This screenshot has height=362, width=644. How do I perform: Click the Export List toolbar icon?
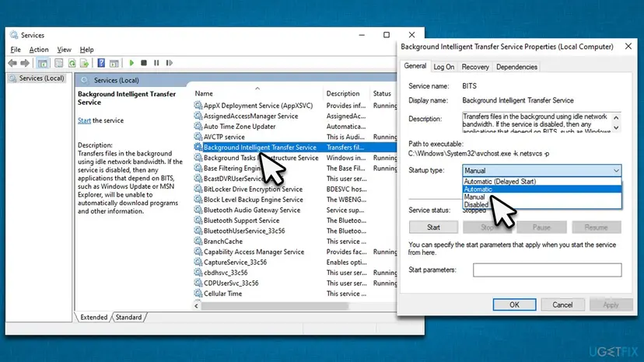(85, 63)
